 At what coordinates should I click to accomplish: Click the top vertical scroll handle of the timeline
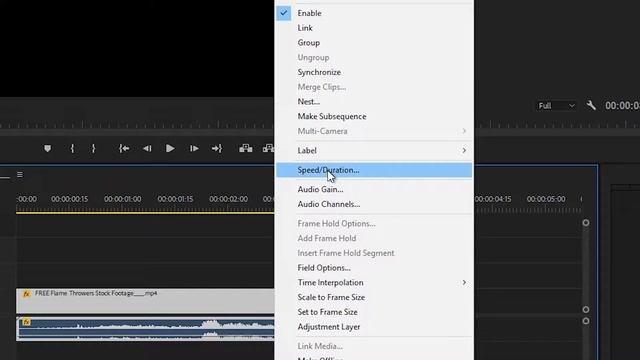click(x=586, y=223)
